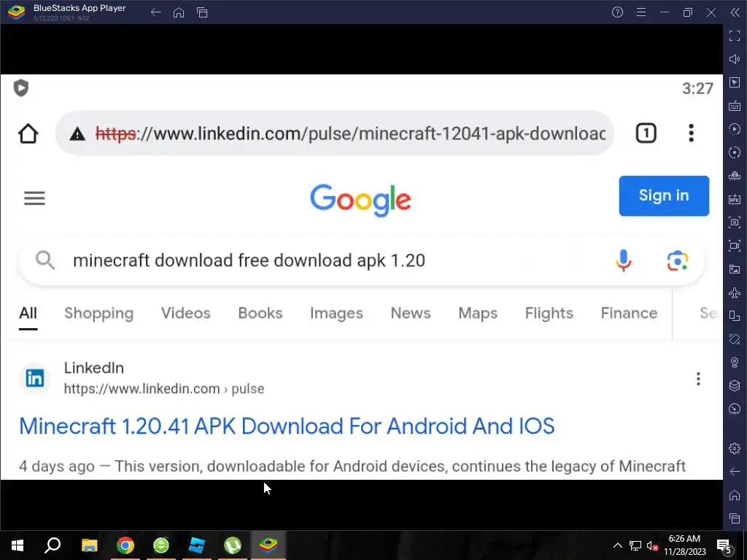
Task: Switch to the Images tab
Action: (x=336, y=314)
